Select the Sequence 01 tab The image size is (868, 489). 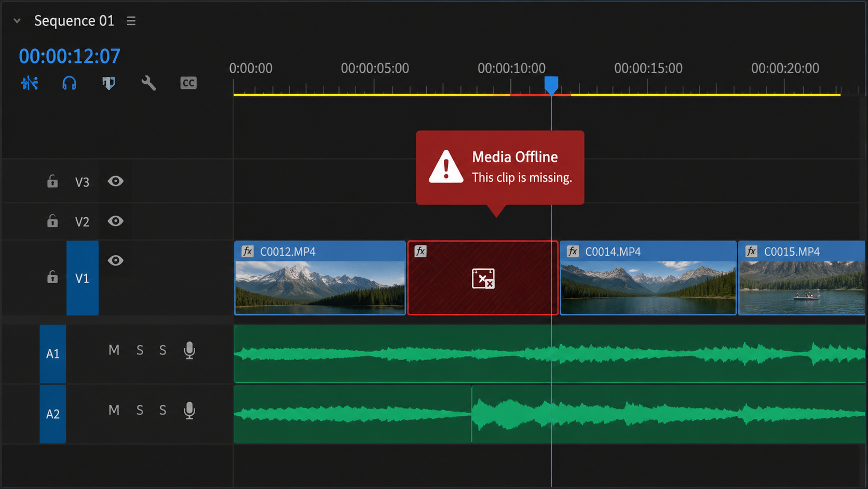click(74, 21)
